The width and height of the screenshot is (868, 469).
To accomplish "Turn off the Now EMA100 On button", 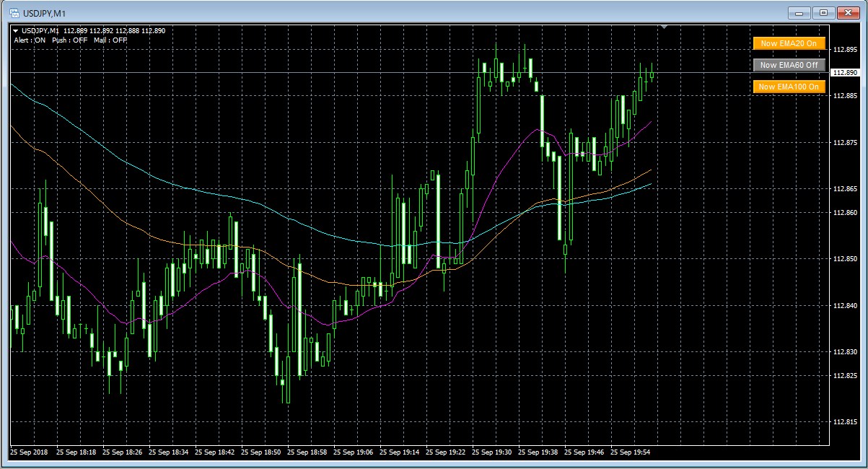I will (789, 87).
